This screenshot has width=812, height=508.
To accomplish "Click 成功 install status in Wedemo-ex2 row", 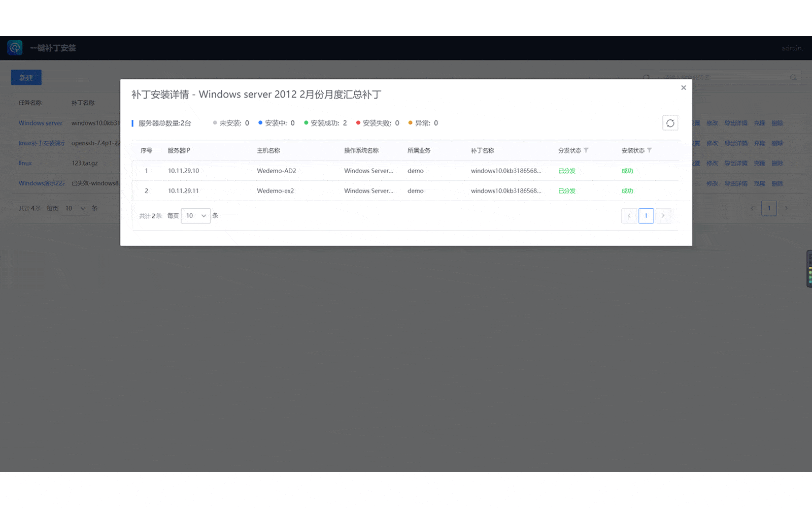I will tap(627, 191).
